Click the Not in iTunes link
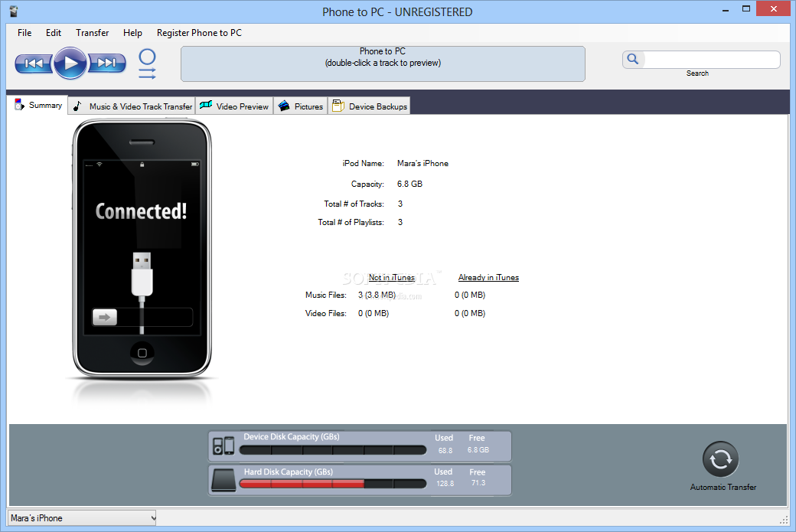The height and width of the screenshot is (532, 796). tap(391, 278)
